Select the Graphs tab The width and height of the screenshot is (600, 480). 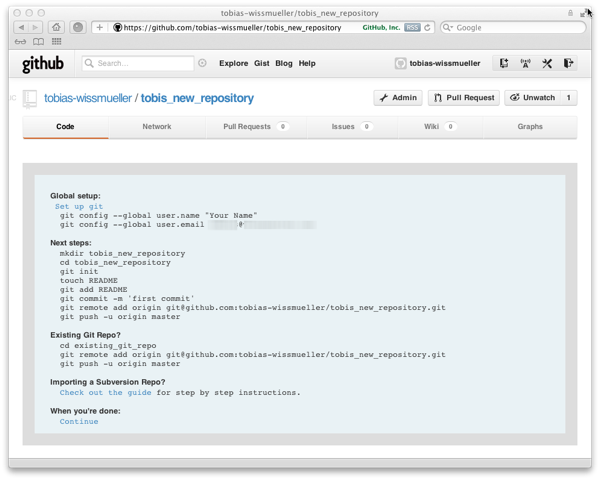click(x=530, y=127)
